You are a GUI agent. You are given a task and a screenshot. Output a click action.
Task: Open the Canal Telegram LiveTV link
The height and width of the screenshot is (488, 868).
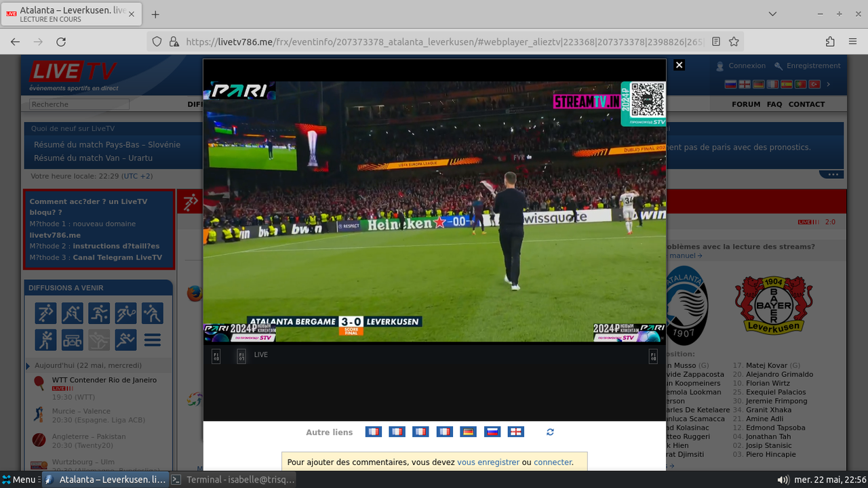tap(117, 258)
